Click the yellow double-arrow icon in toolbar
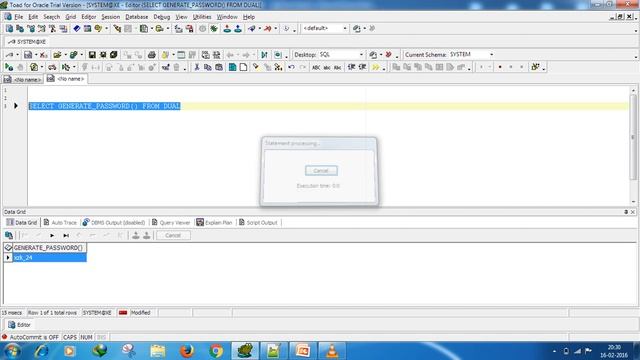 [x=376, y=67]
